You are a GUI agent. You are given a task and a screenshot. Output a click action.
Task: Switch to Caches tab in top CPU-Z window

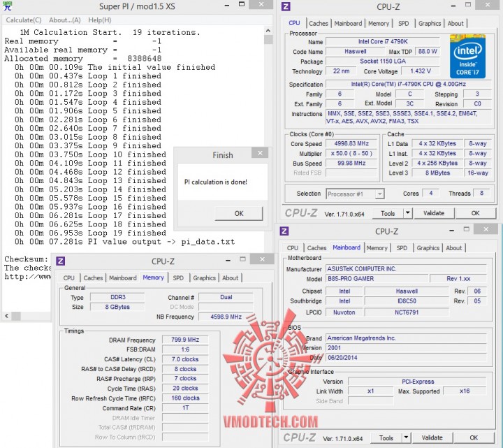[x=319, y=24]
